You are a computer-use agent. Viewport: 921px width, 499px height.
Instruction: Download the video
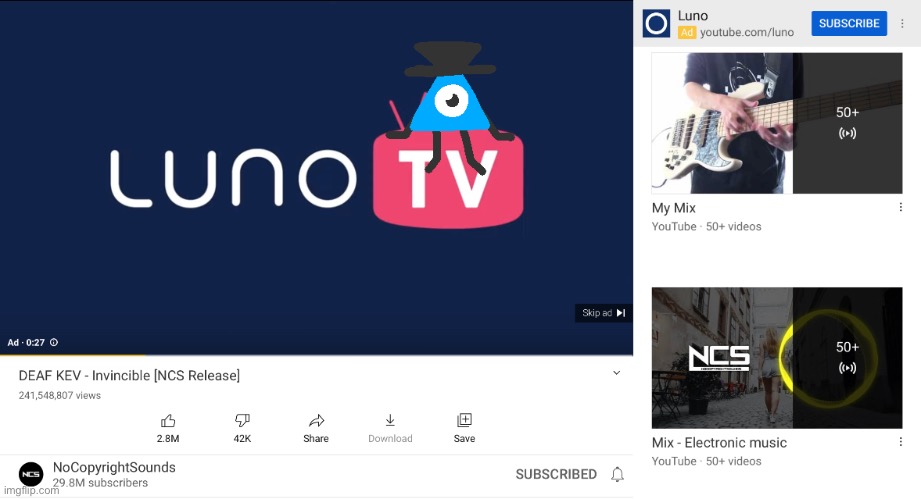[390, 428]
